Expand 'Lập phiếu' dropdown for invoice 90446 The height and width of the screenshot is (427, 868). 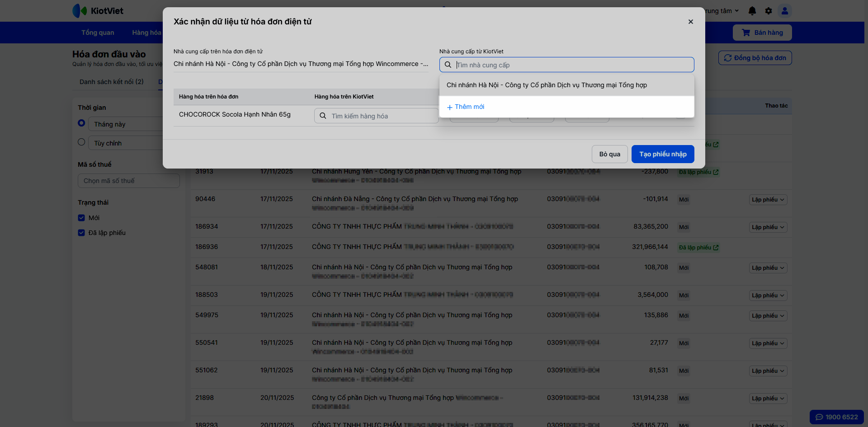pos(768,200)
